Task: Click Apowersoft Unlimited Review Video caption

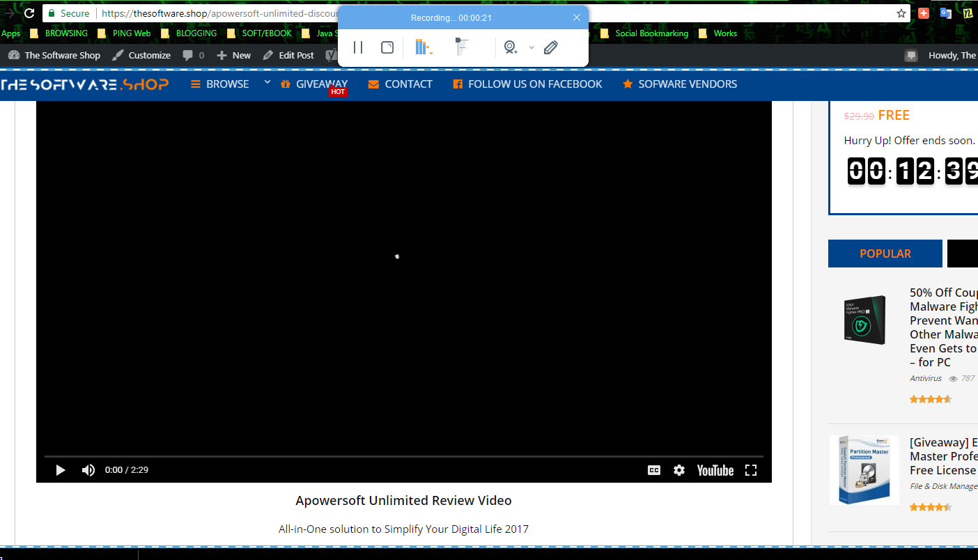Action: pyautogui.click(x=403, y=501)
